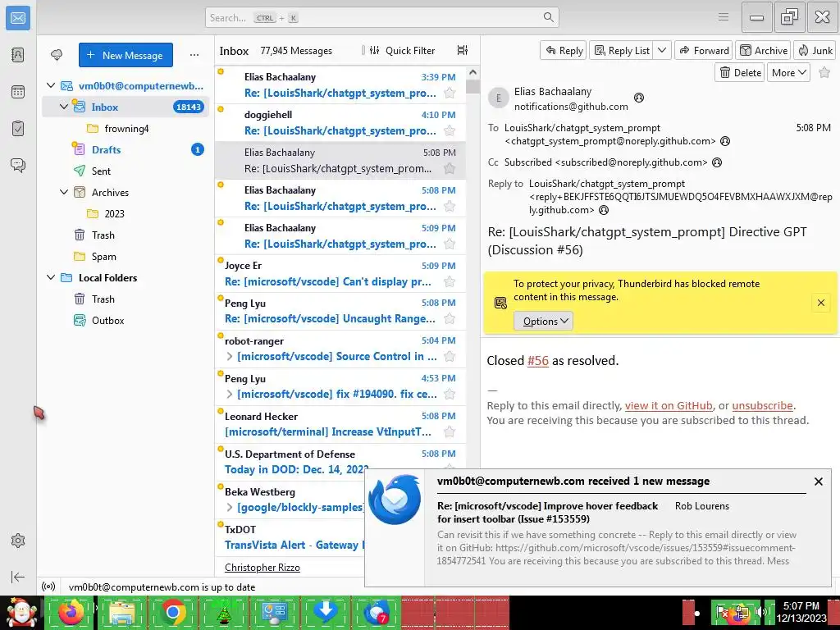Open the Calendar space
840x630 pixels.
18,92
